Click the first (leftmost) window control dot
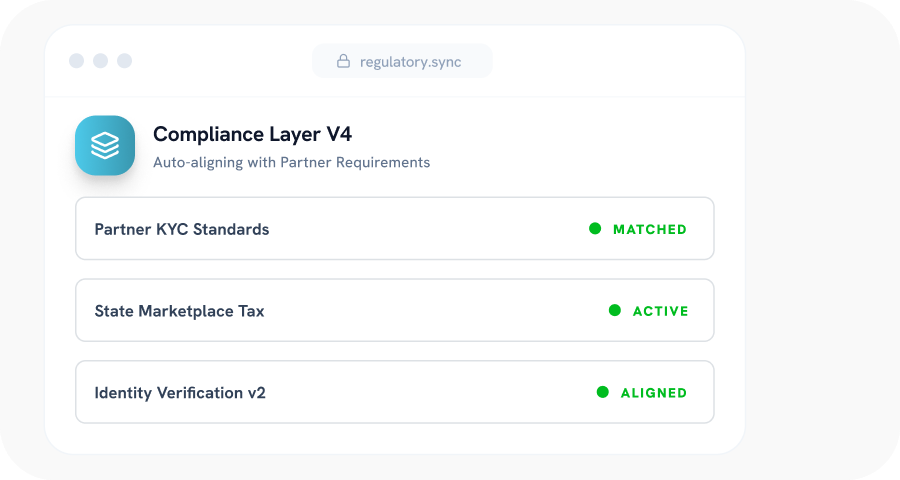900x480 pixels. click(x=77, y=61)
